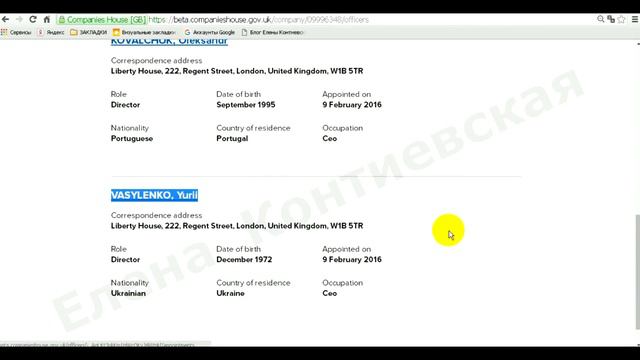Open the Блог Елены Контиевской bookmark

(x=273, y=32)
